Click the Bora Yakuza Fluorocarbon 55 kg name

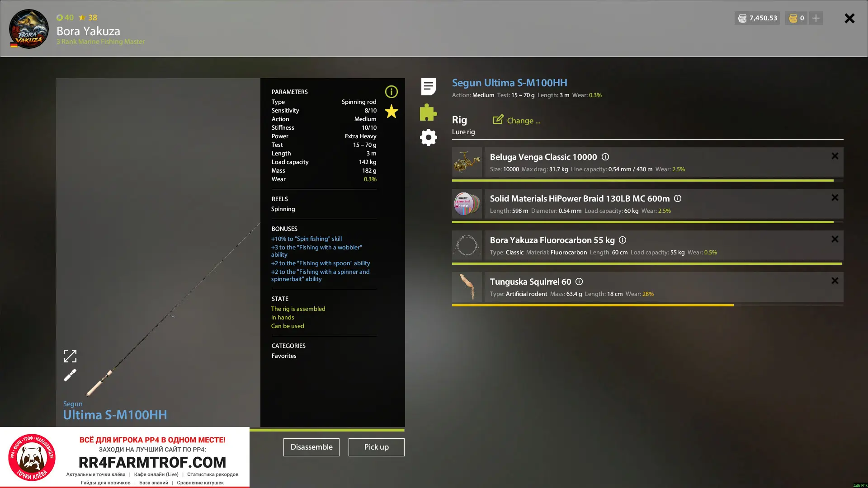[x=552, y=240]
